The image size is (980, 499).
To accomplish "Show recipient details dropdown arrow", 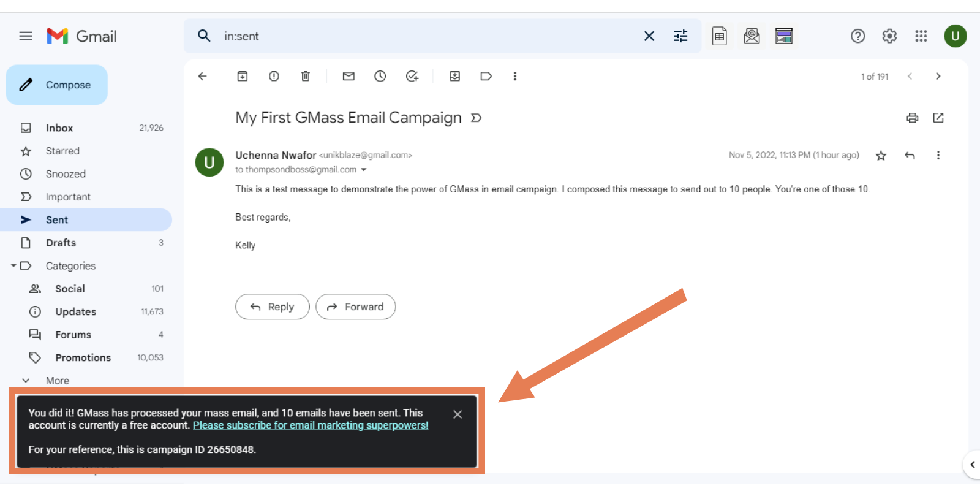I will (364, 170).
